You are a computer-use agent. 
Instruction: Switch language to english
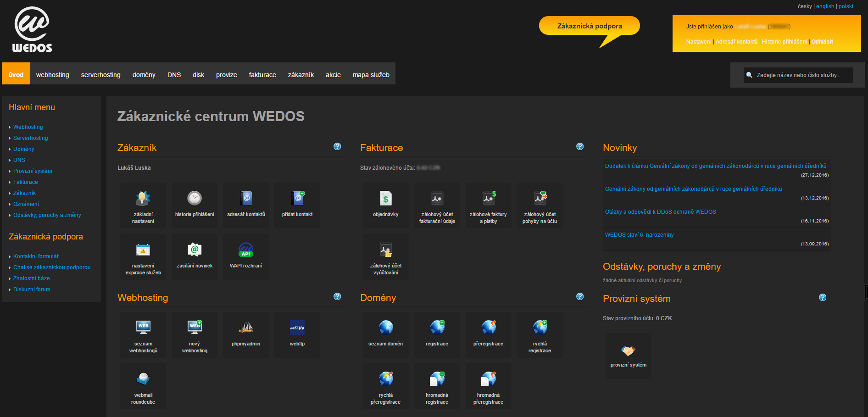point(825,6)
